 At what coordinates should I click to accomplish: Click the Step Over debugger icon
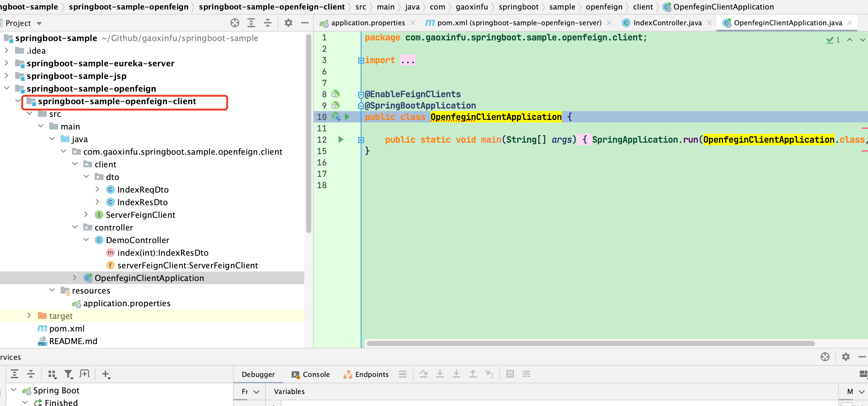coord(424,374)
